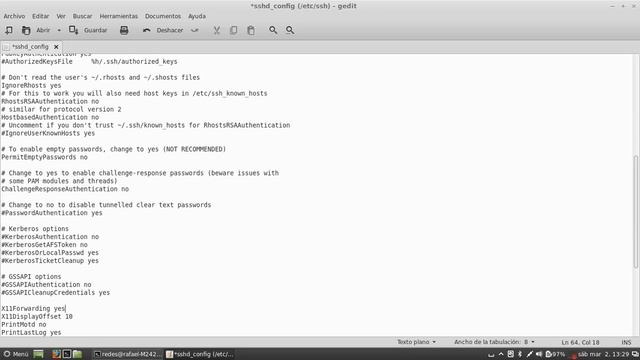Click the copy icon in toolbar

[233, 30]
